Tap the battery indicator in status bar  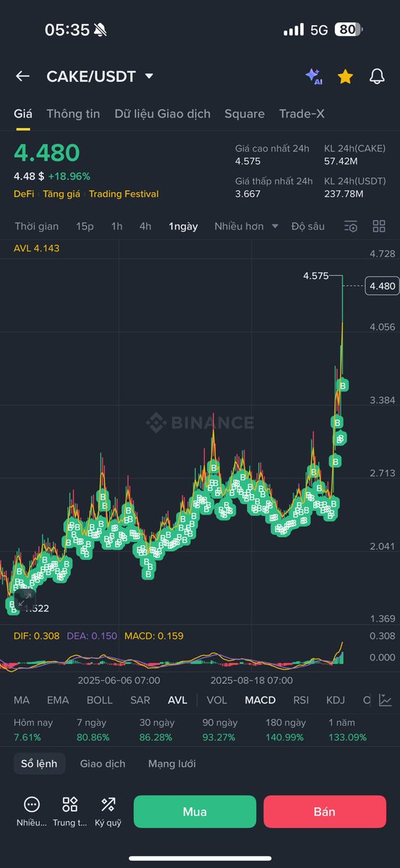click(348, 30)
